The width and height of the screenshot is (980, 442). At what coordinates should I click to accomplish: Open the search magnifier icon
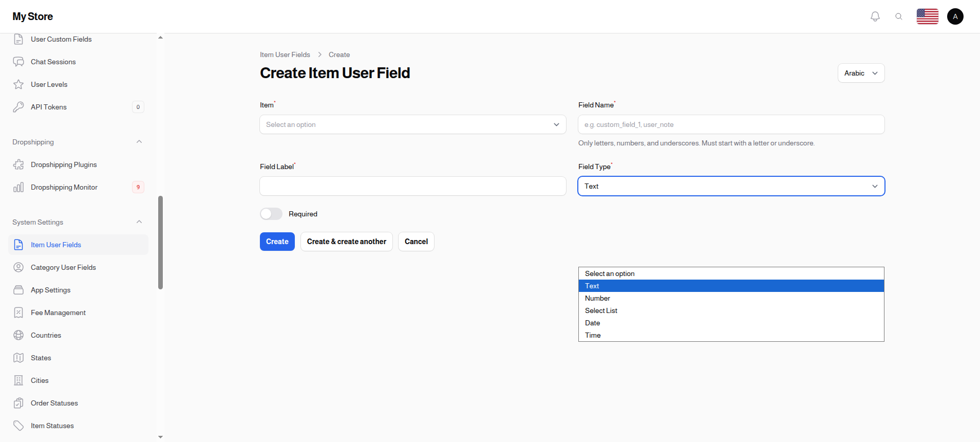[899, 16]
